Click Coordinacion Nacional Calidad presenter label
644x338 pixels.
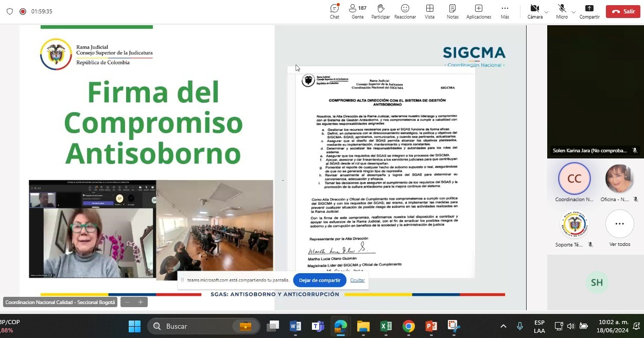tap(61, 302)
